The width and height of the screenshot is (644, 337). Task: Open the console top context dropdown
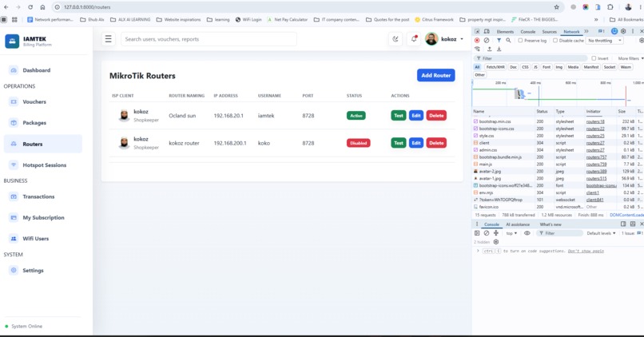(511, 233)
